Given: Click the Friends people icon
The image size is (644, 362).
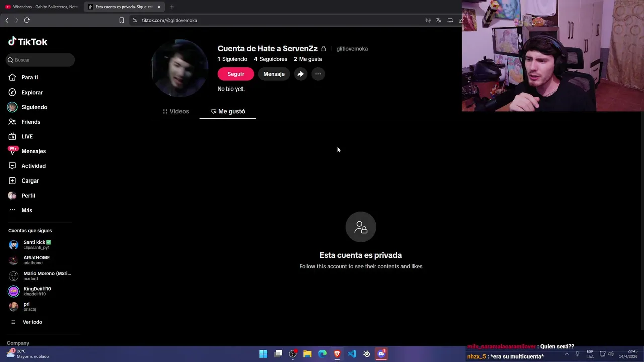Looking at the screenshot, I should [x=12, y=122].
